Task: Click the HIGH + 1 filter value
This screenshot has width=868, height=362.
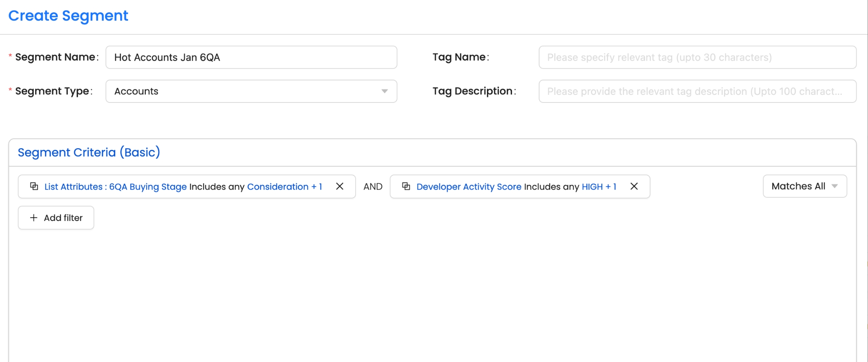Action: 598,187
